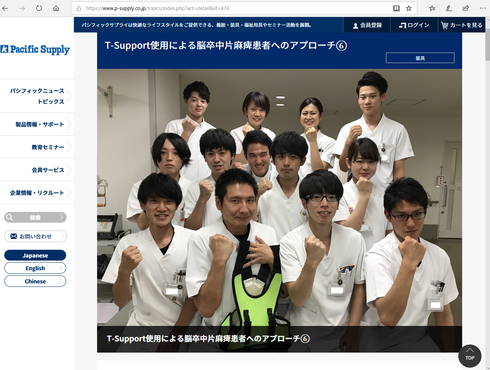Viewport: 490px width, 370px height.
Task: Go back using the browser back arrow
Action: tap(5, 8)
